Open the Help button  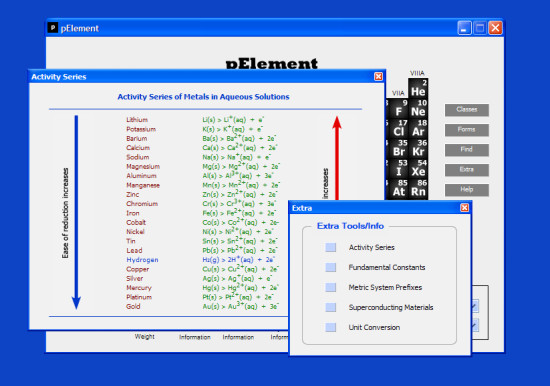click(467, 190)
